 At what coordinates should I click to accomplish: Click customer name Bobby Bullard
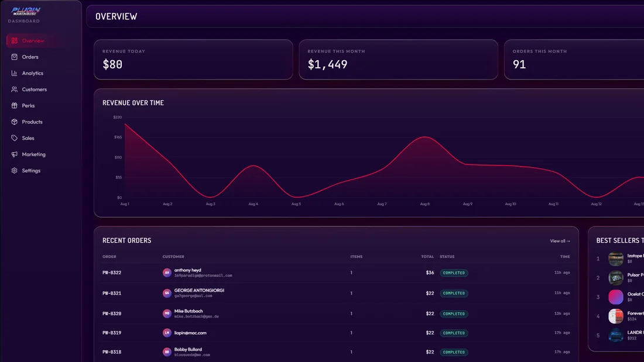(x=188, y=350)
